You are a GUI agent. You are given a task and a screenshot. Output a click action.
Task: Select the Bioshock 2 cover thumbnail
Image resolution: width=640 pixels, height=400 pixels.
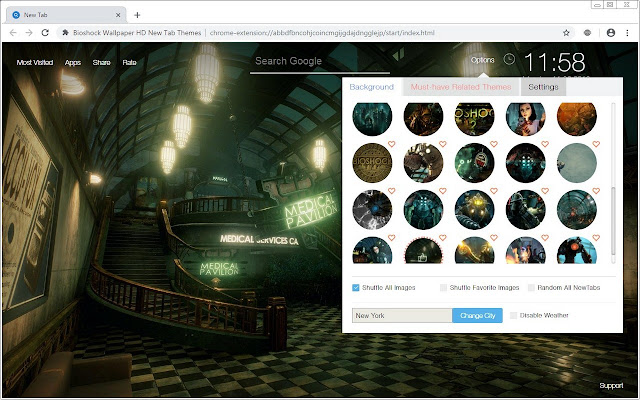point(474,117)
